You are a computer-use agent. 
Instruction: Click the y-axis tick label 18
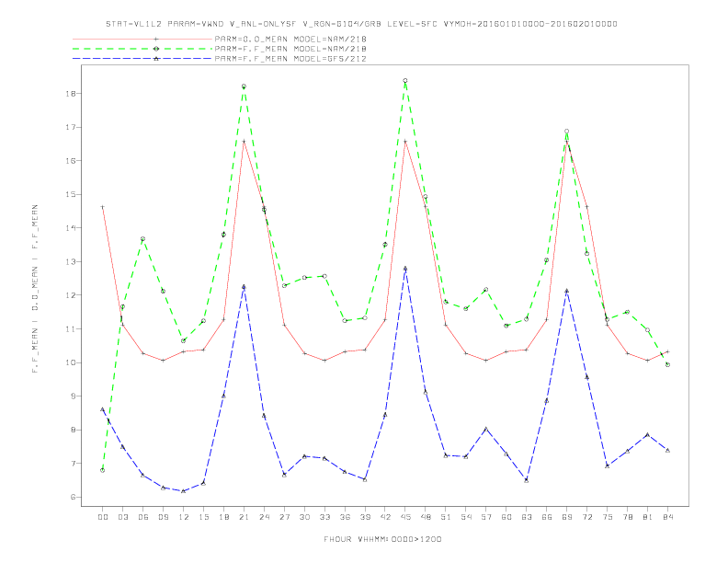[71, 93]
